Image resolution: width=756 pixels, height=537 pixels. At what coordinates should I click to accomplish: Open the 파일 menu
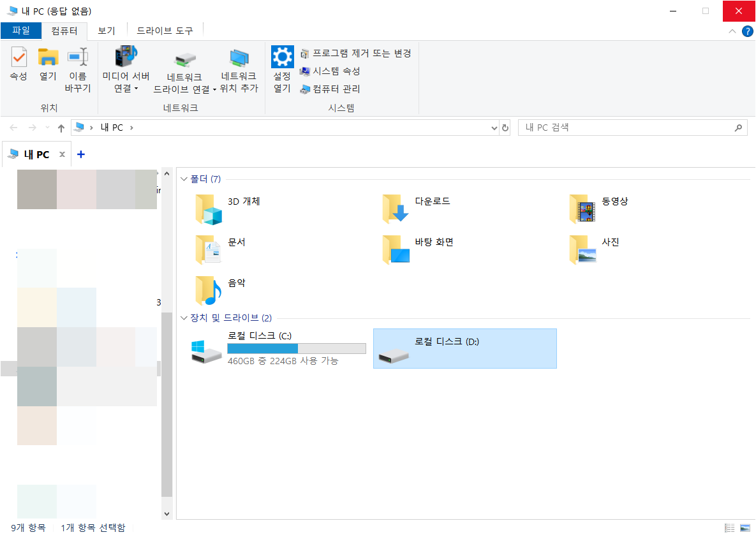coord(21,29)
